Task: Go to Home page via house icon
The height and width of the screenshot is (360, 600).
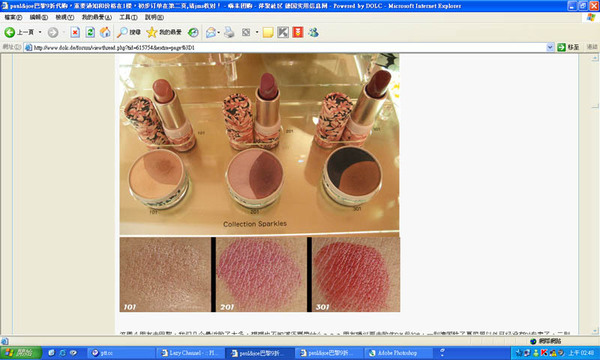Action: point(105,33)
